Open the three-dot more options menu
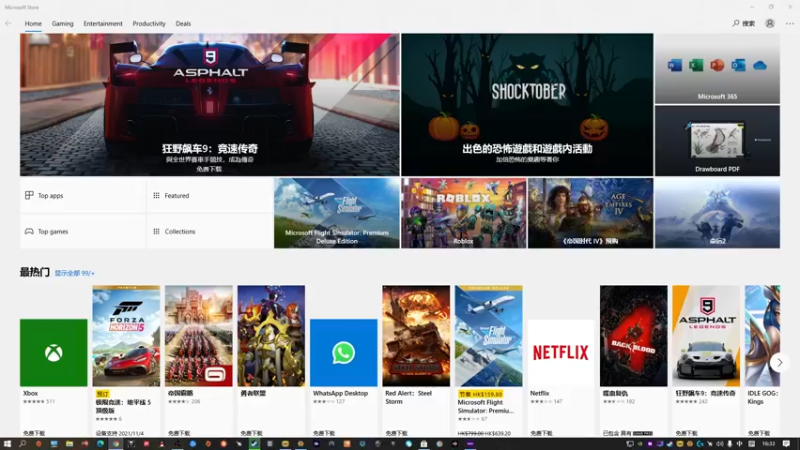 [x=790, y=23]
